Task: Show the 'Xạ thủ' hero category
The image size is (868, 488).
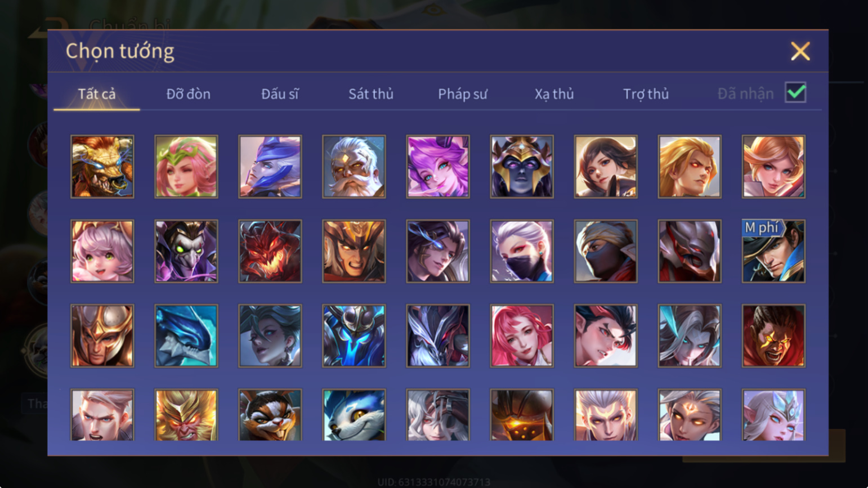Action: pos(554,94)
